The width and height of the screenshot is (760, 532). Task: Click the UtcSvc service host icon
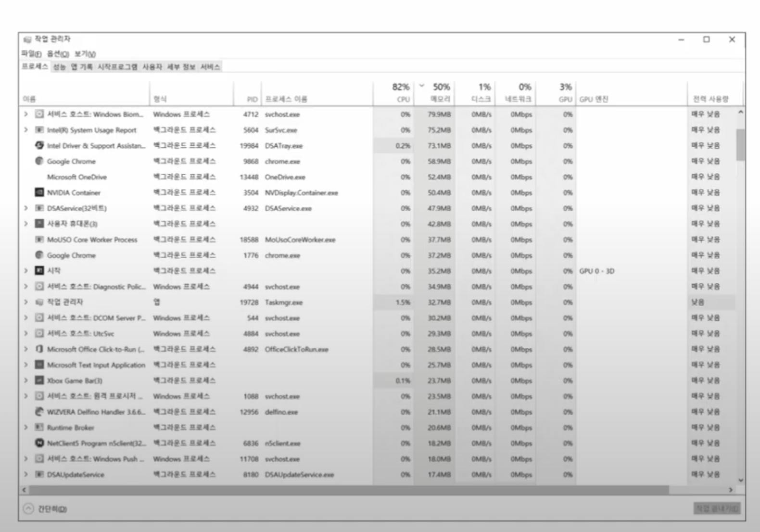[39, 333]
